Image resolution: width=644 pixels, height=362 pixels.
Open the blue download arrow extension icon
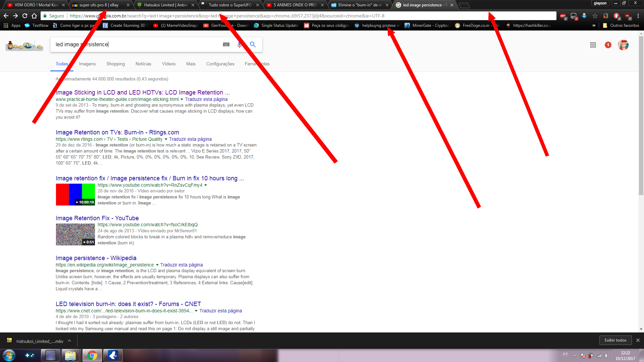[584, 16]
